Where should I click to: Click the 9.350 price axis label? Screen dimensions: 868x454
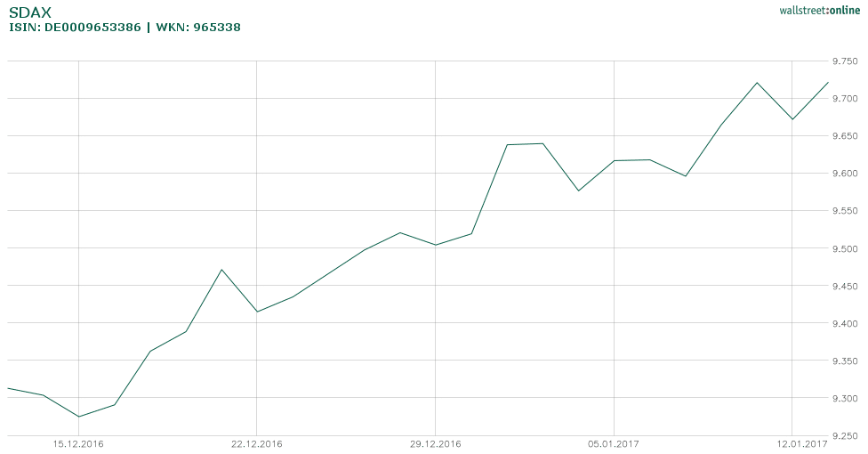844,361
